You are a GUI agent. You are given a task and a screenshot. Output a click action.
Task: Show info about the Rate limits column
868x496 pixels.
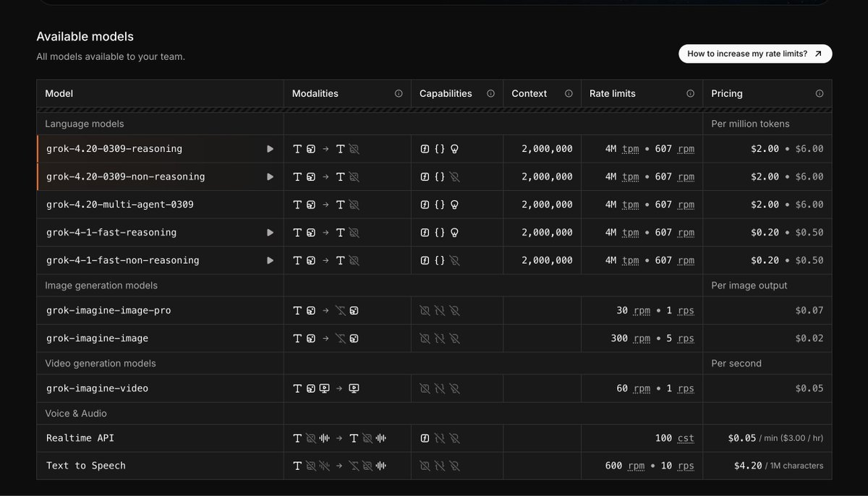click(x=690, y=93)
